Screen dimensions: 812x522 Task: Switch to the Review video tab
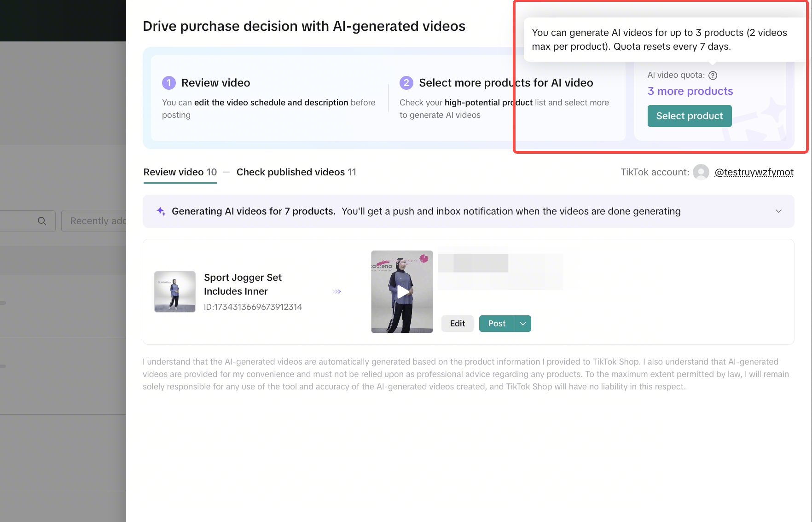tap(180, 172)
